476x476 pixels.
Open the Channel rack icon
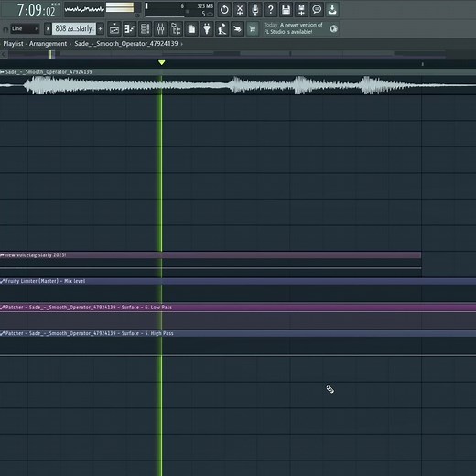146,29
